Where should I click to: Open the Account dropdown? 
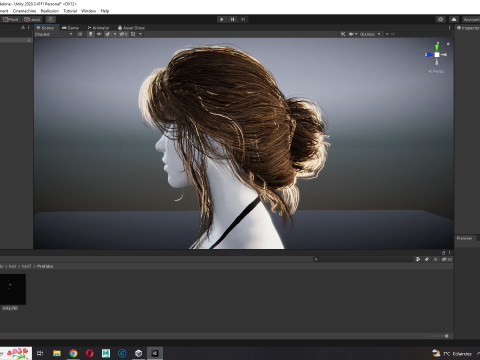click(x=471, y=19)
